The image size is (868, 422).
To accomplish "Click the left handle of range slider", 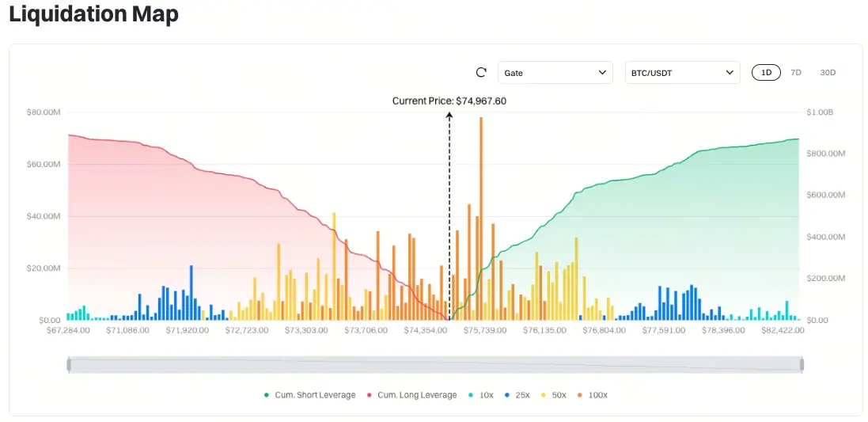I will 69,364.
